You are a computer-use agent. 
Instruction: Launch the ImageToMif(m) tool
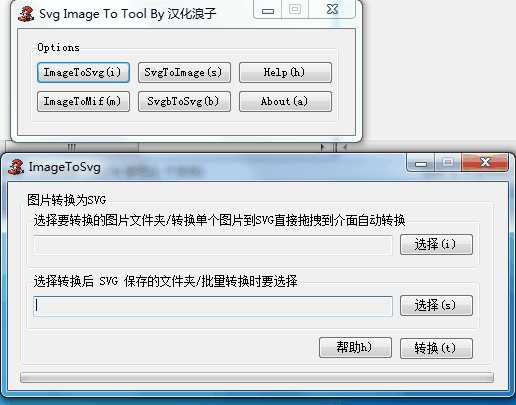pos(83,101)
